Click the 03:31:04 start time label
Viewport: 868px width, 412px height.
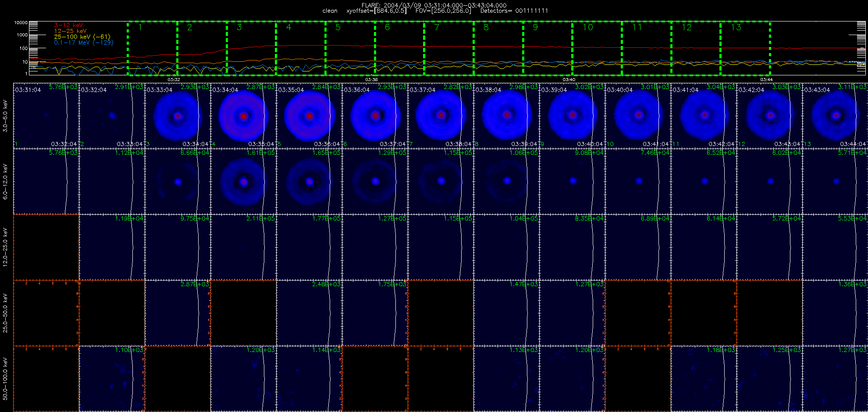28,90
